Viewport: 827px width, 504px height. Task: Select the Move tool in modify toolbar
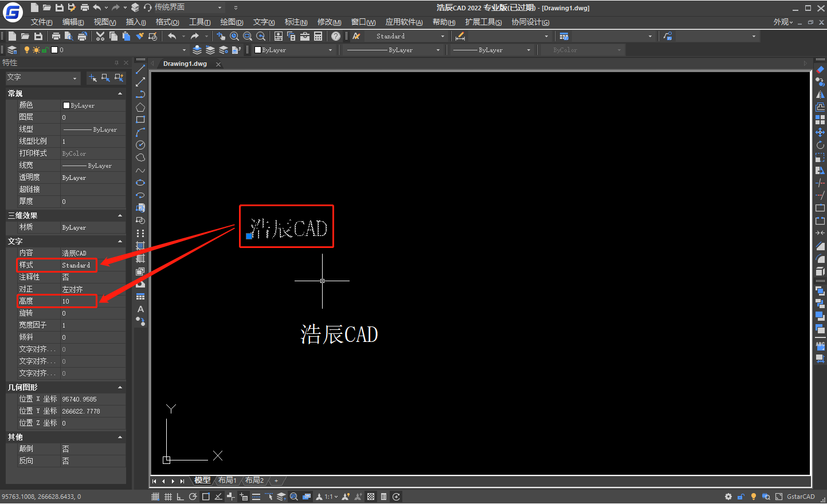[820, 132]
